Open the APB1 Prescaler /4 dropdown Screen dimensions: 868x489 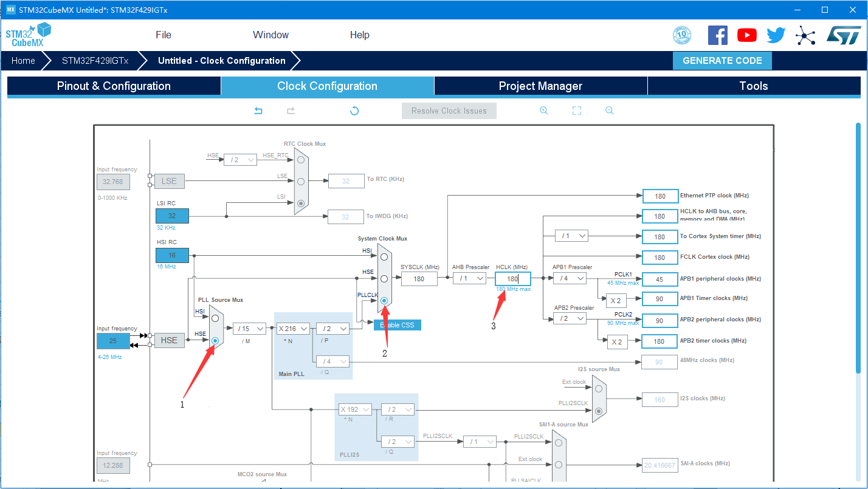click(x=570, y=278)
